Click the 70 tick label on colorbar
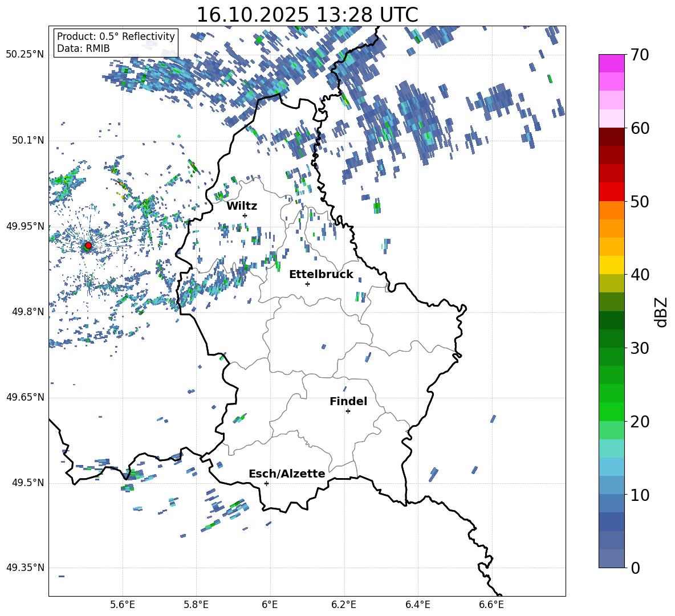The width and height of the screenshot is (675, 616). [x=640, y=55]
